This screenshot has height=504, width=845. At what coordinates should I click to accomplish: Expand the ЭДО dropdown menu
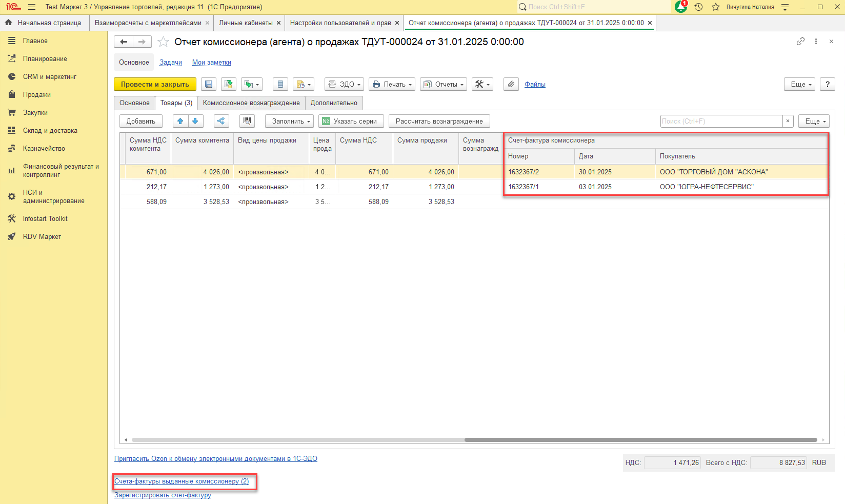(344, 84)
